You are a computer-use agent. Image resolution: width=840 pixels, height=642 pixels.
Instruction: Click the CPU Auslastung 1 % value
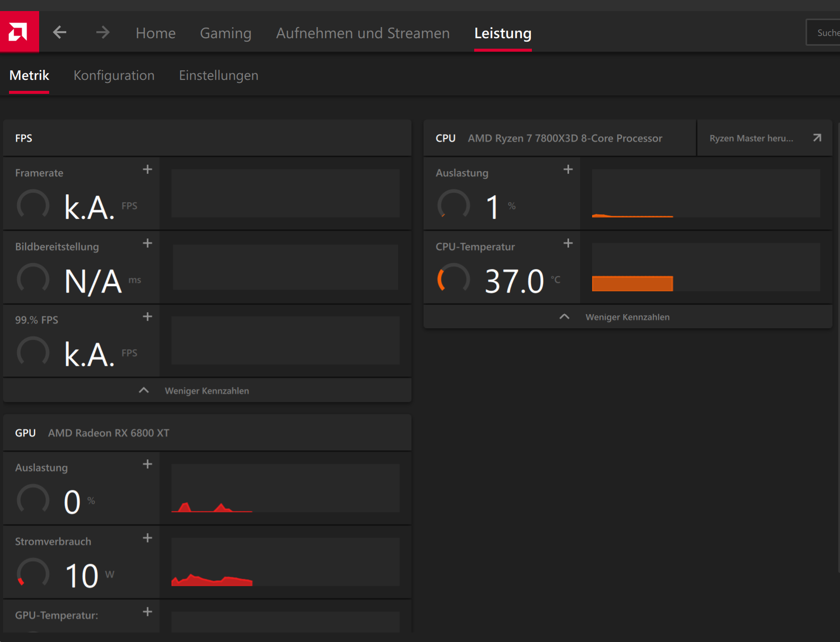tap(493, 207)
